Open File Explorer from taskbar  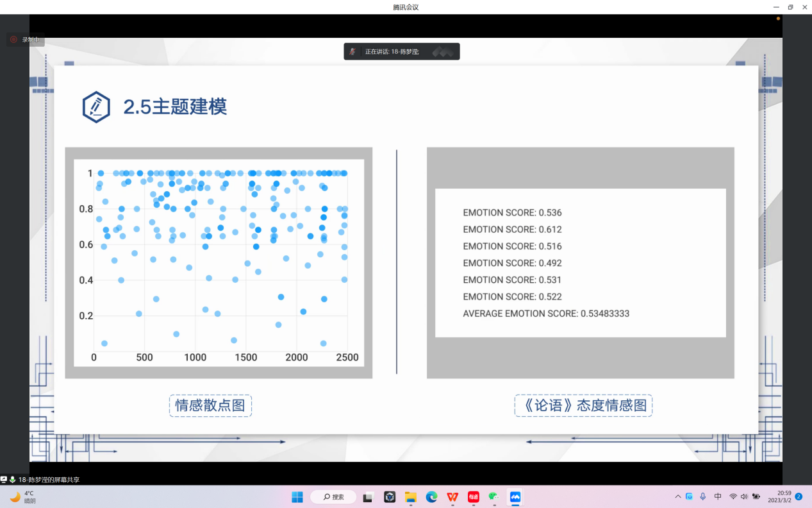(x=410, y=497)
